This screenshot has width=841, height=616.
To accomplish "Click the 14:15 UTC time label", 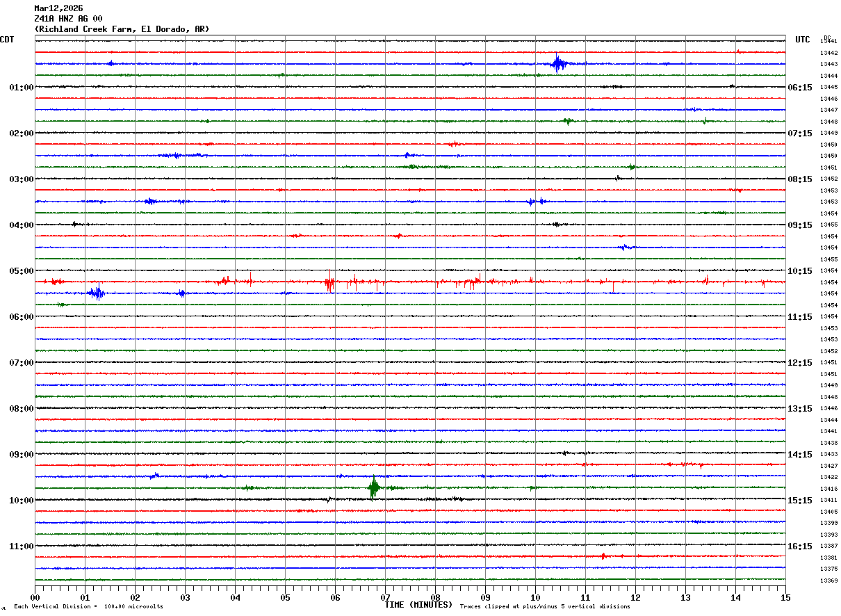I will (800, 455).
